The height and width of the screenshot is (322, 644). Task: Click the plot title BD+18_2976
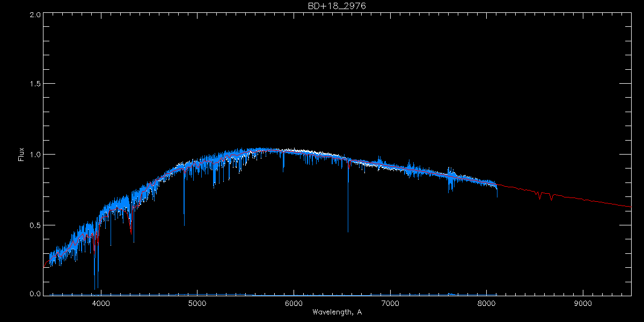click(x=336, y=5)
